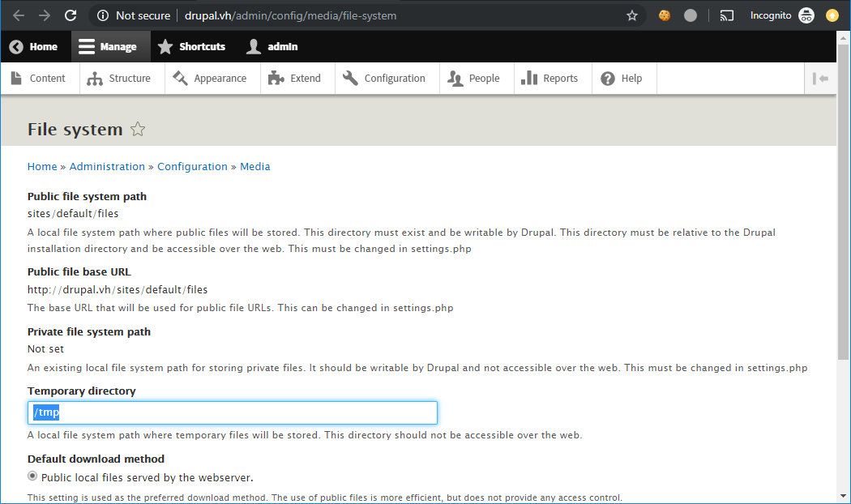The height and width of the screenshot is (504, 851).
Task: Add File system page to shortcuts star
Action: (138, 129)
